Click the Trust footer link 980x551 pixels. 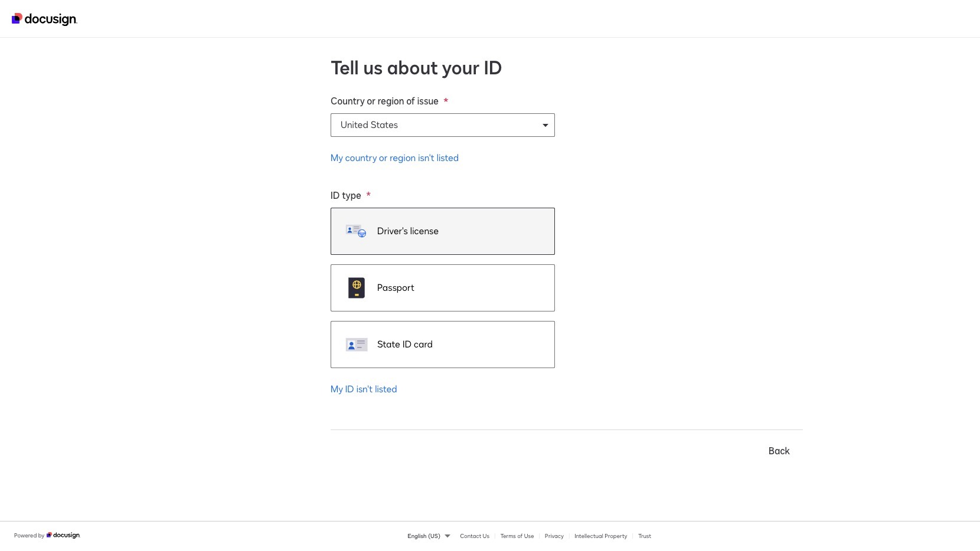(x=645, y=536)
